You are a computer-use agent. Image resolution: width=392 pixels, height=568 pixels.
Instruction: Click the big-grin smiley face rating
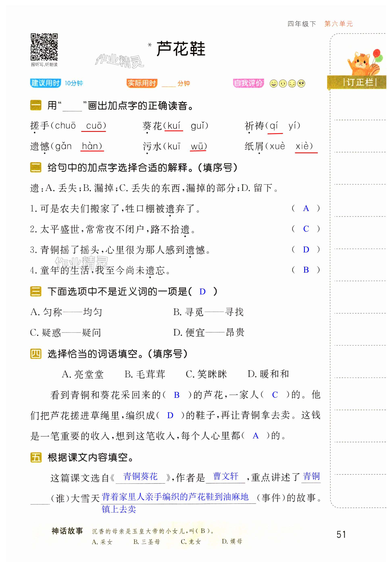(273, 84)
